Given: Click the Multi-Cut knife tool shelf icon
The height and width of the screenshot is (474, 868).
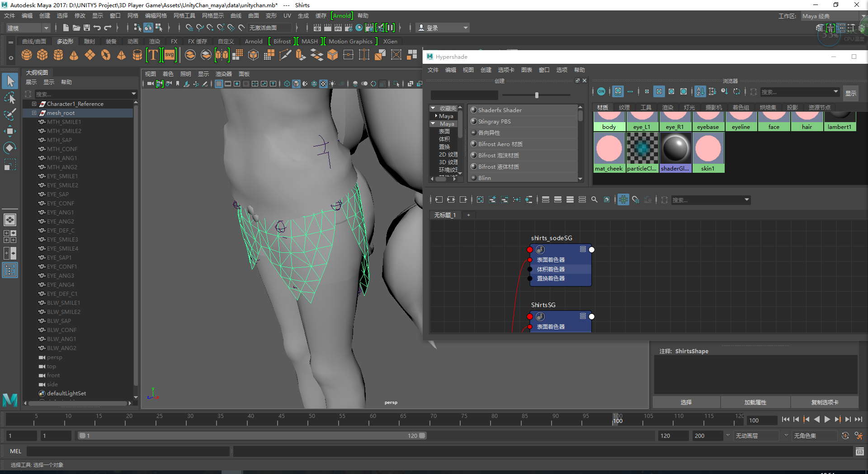Looking at the screenshot, I should (285, 55).
